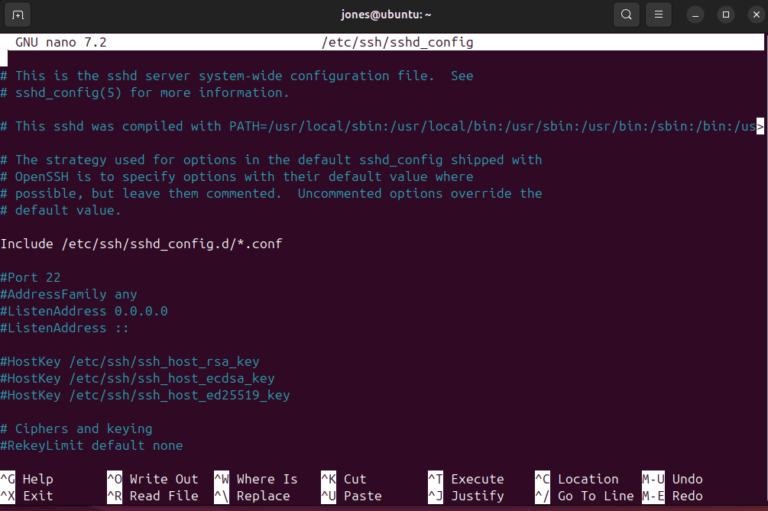
Task: Click the ^O Write Out shortcut
Action: click(x=153, y=479)
